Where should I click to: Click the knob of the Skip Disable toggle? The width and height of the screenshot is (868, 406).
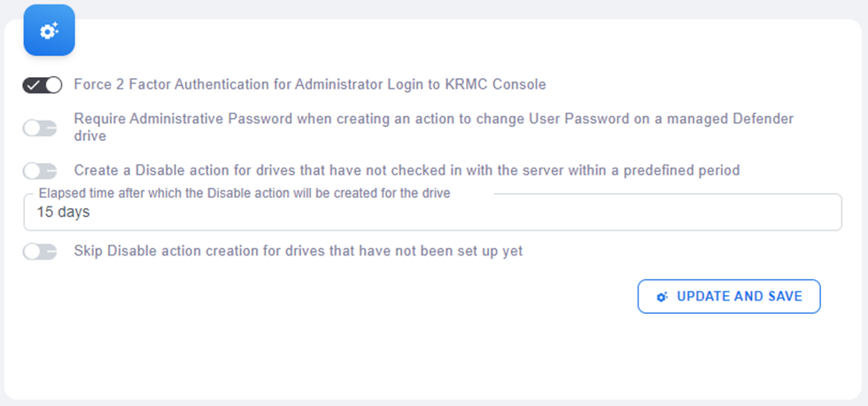(x=31, y=252)
